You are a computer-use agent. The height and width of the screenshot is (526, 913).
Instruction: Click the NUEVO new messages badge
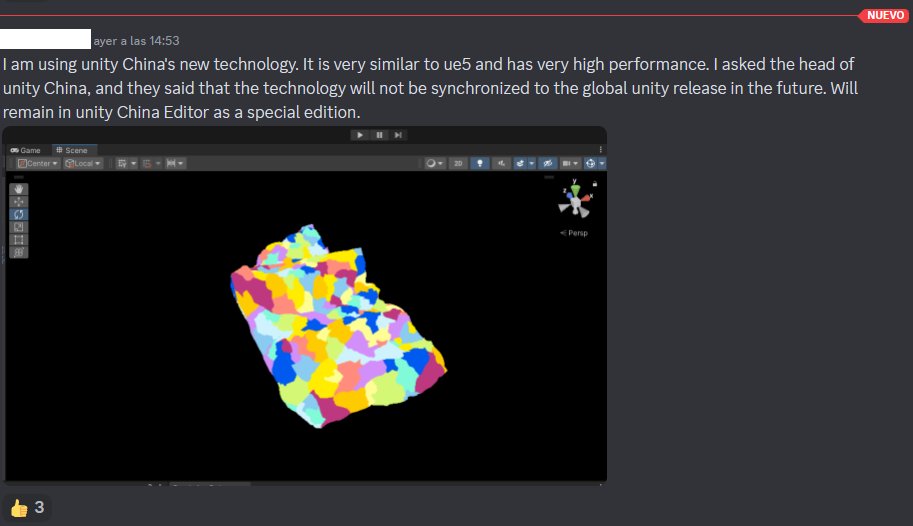(x=885, y=15)
